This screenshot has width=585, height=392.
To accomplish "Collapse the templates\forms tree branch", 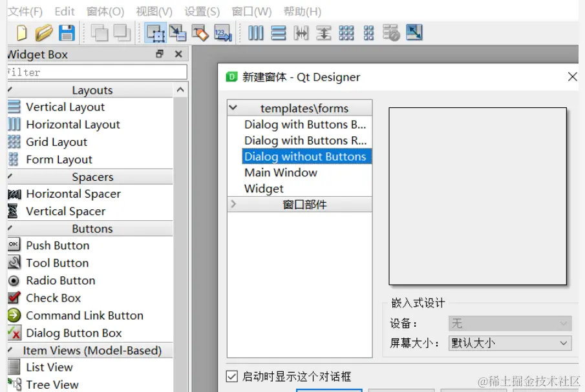I will (x=233, y=107).
